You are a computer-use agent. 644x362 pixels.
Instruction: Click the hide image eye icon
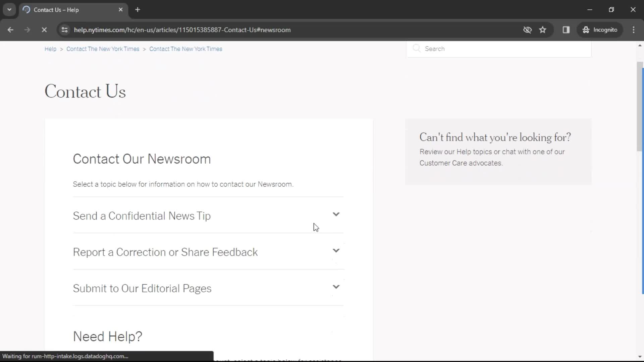[x=528, y=29]
